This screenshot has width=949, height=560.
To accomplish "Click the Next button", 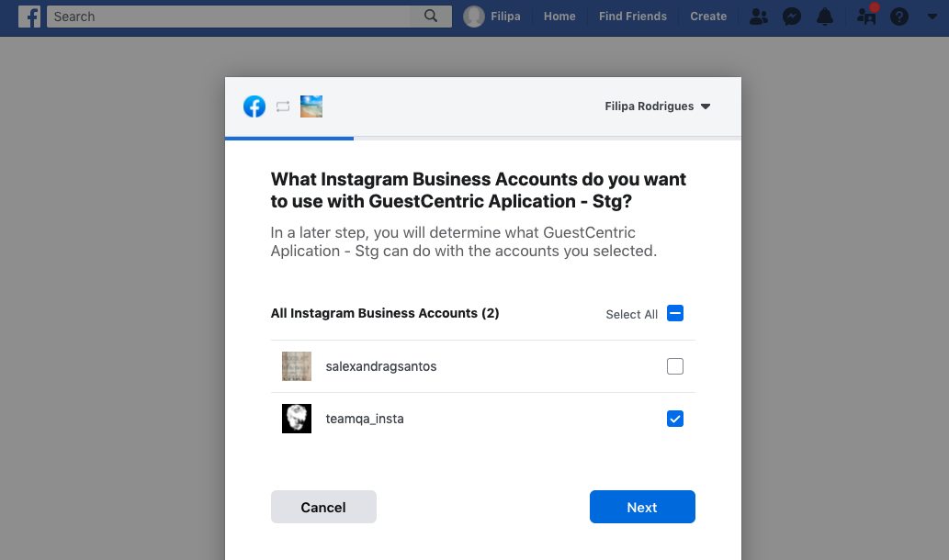I will tap(642, 507).
